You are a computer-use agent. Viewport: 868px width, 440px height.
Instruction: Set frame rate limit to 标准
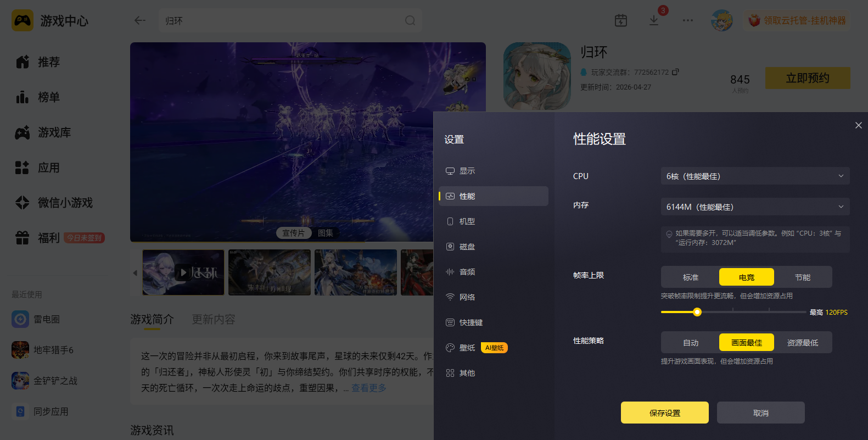pyautogui.click(x=691, y=277)
